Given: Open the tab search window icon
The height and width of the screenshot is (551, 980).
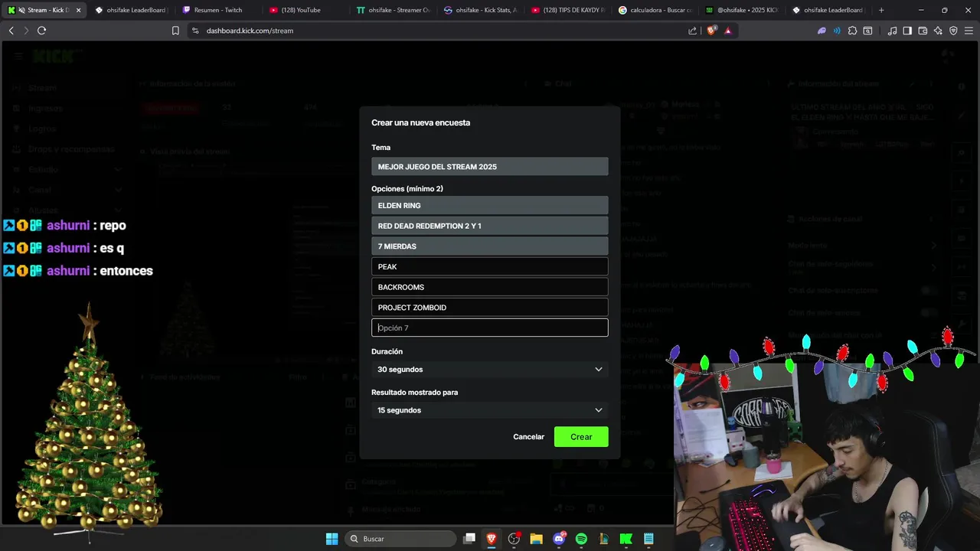Looking at the screenshot, I should pyautogui.click(x=867, y=31).
